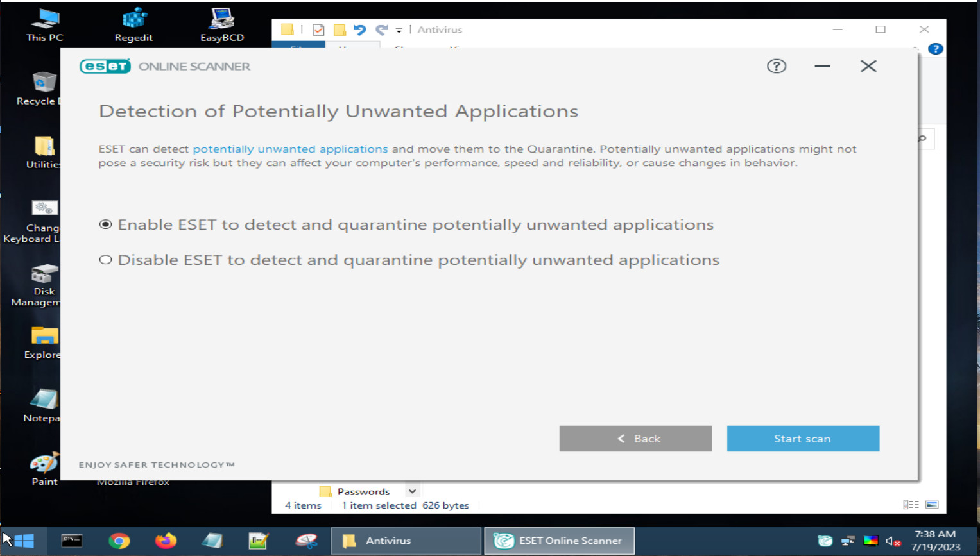Switch to the Antivirus taskbar window
This screenshot has width=980, height=556.
point(406,541)
